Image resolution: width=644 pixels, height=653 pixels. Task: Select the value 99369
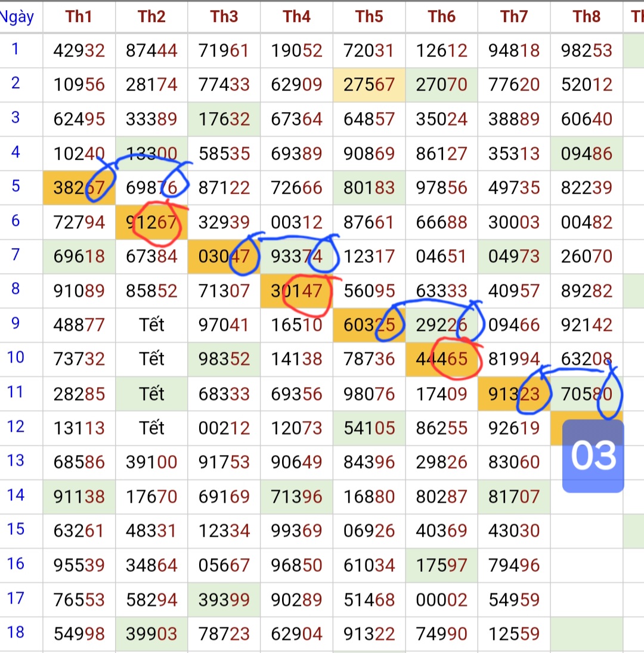[x=296, y=531]
